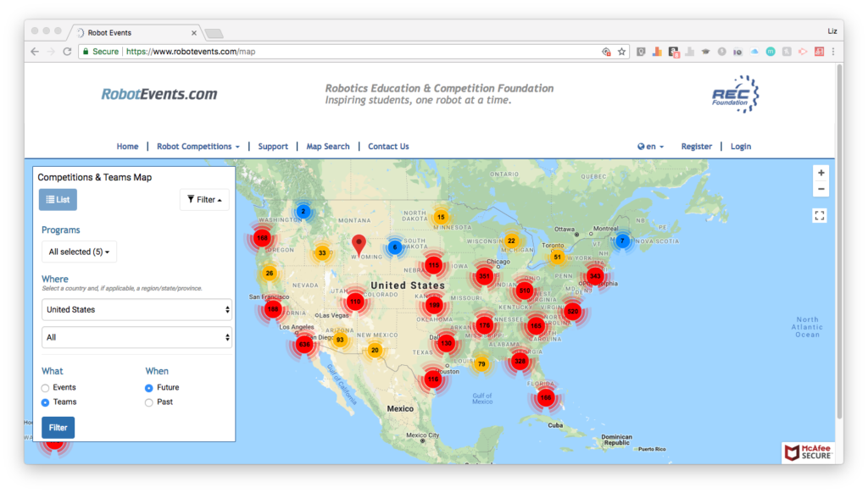The image size is (868, 493).
Task: Click the RobotEvents.com logo
Action: [x=158, y=95]
